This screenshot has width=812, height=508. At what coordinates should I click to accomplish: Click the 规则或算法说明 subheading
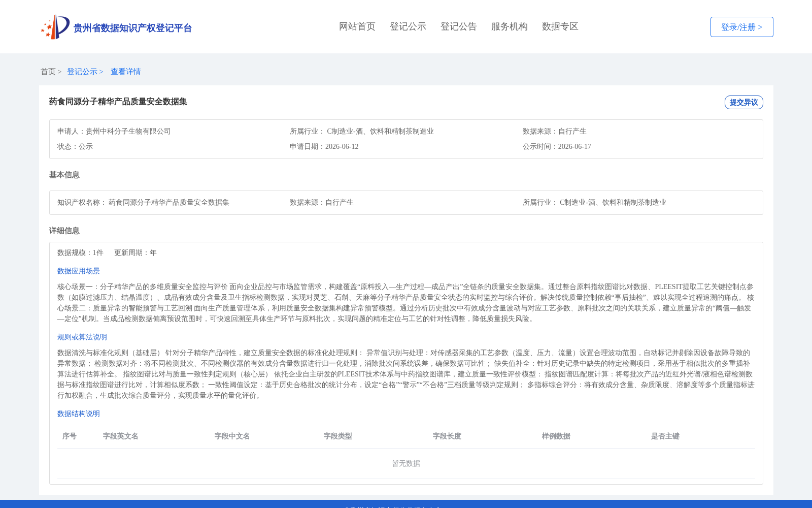coord(82,337)
